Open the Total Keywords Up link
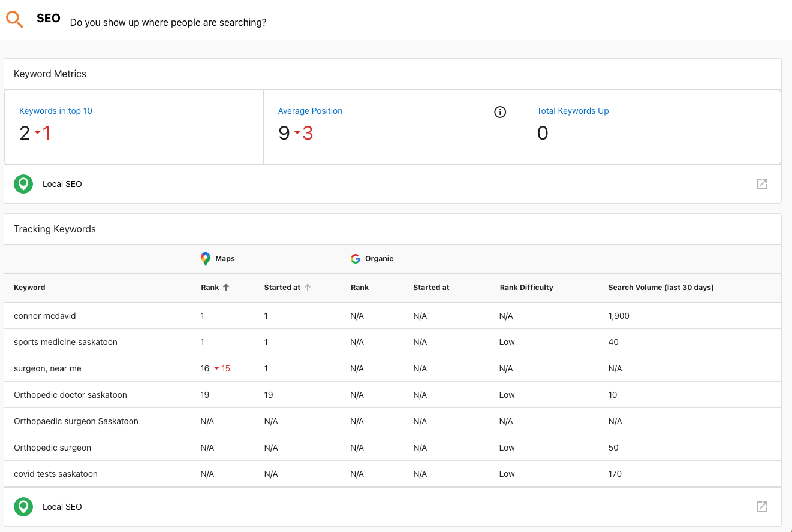This screenshot has width=792, height=532. tap(573, 111)
